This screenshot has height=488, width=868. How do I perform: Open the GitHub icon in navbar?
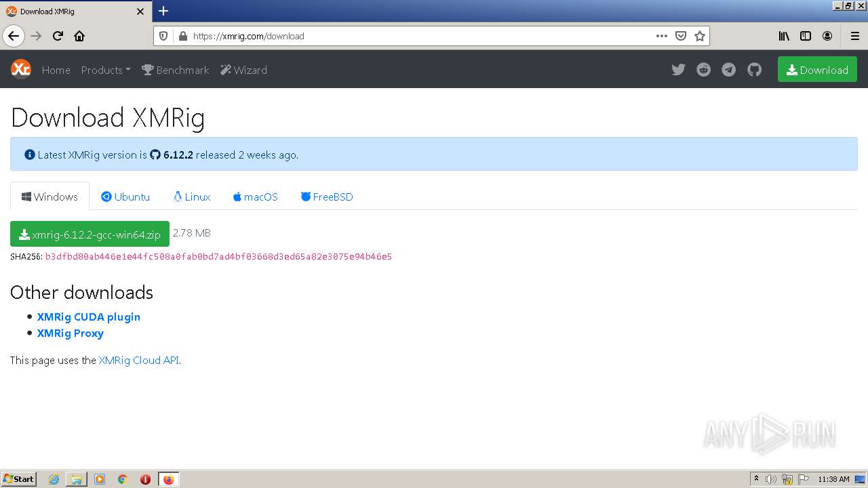tap(754, 70)
